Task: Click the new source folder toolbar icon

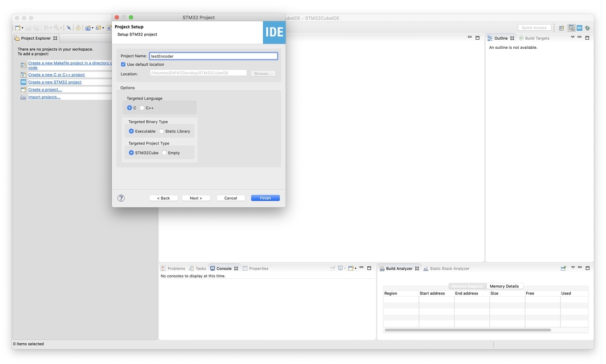Action: coord(98,28)
